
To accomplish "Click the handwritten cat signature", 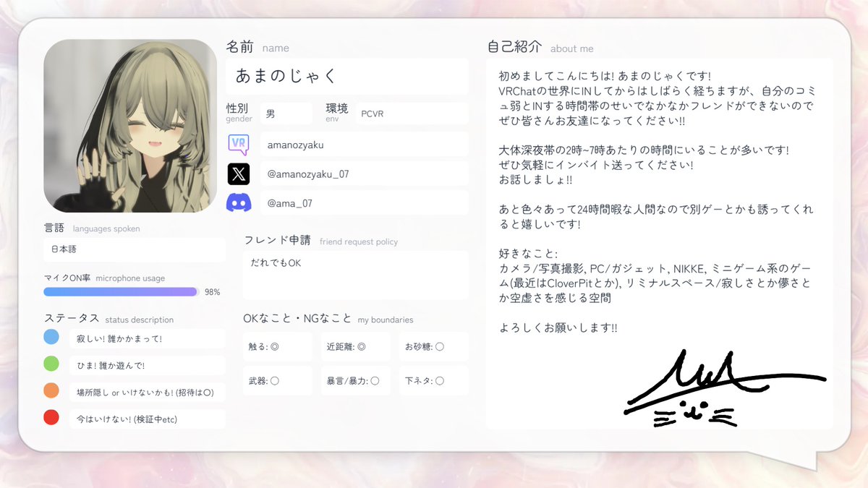I will [726, 388].
